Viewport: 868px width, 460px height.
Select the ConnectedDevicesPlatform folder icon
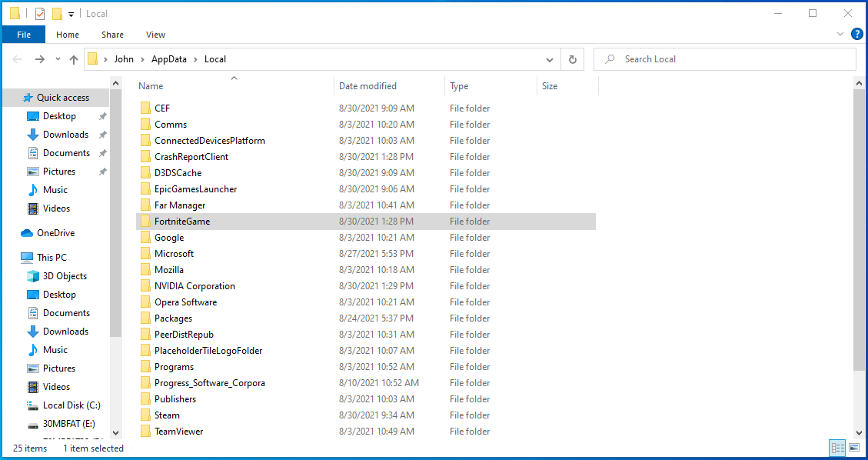145,141
